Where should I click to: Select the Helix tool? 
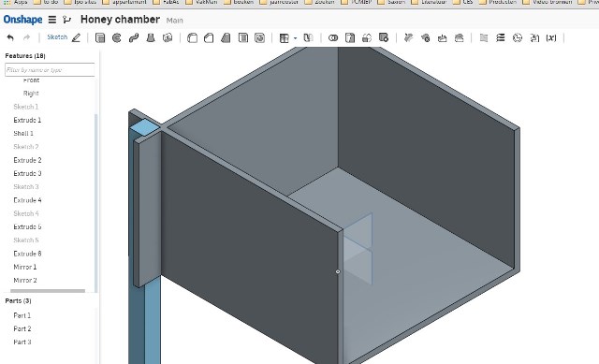tap(501, 37)
